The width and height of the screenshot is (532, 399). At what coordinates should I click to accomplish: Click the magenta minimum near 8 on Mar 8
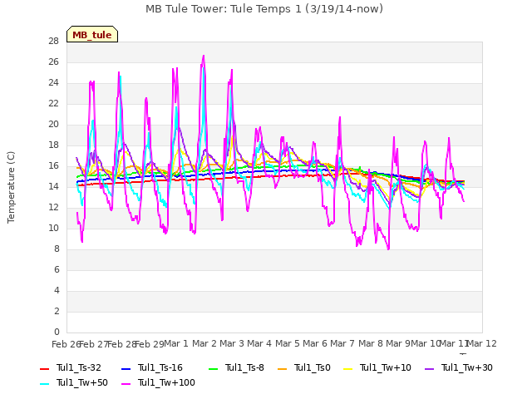click(388, 249)
